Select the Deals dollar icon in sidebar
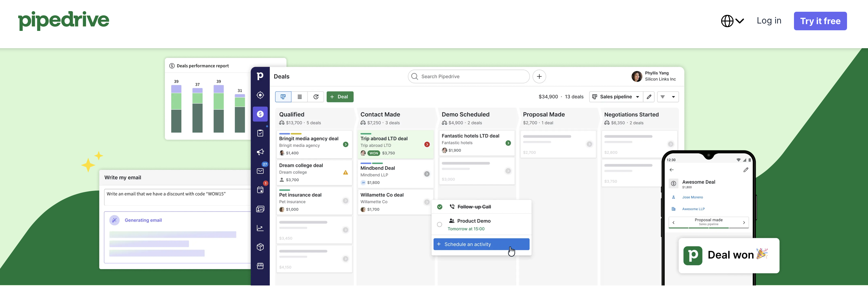The image size is (868, 304). 260,114
